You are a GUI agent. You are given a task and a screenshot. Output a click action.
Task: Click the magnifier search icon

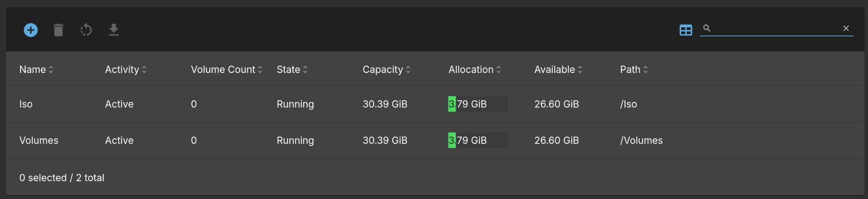coord(707,28)
